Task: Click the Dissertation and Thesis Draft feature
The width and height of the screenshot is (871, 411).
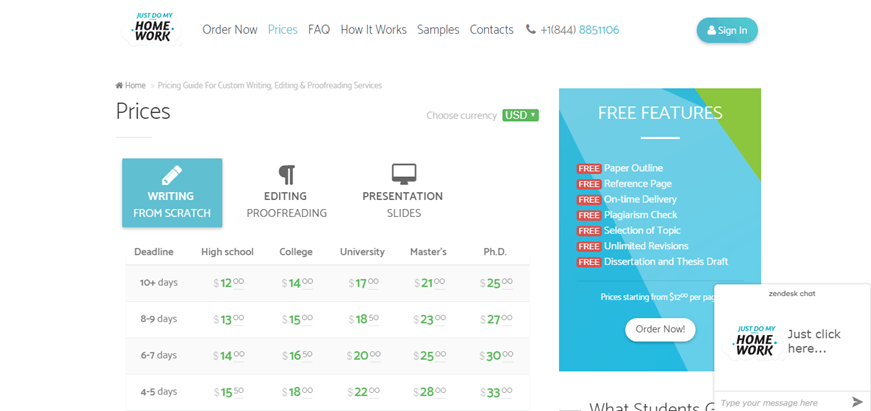Action: (666, 262)
